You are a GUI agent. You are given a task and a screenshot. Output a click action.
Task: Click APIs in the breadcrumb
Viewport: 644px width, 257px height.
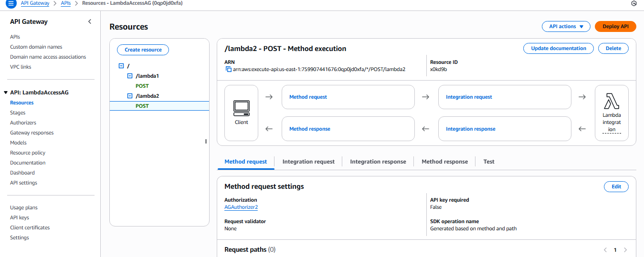[x=66, y=3]
